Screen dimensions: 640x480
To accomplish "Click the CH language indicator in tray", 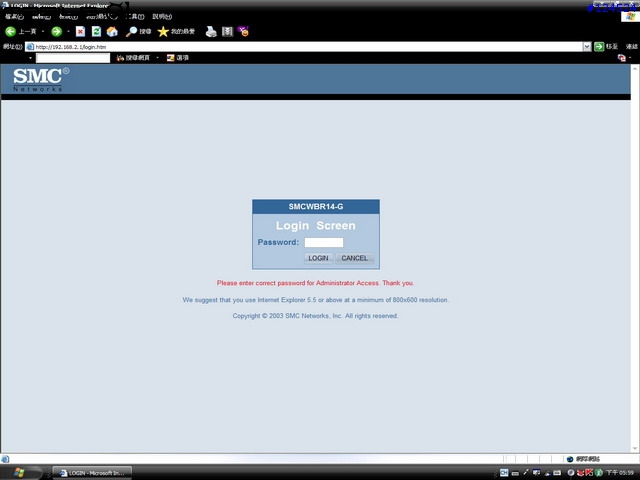I will (504, 473).
